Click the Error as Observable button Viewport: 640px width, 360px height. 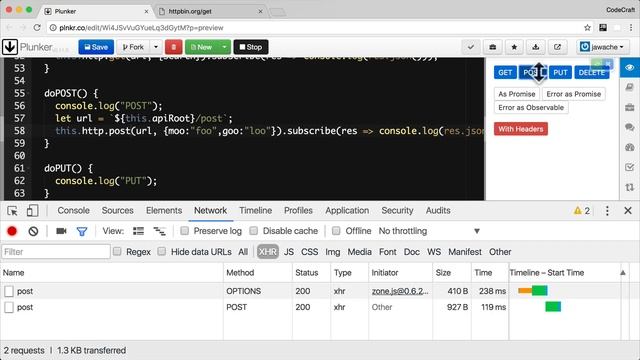coord(531,108)
